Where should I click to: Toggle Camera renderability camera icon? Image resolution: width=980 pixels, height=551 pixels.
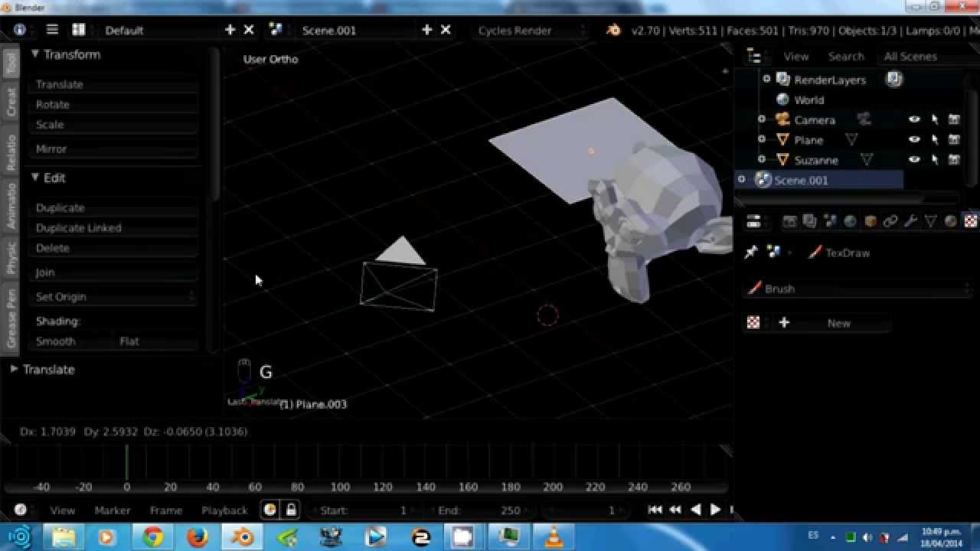[954, 119]
